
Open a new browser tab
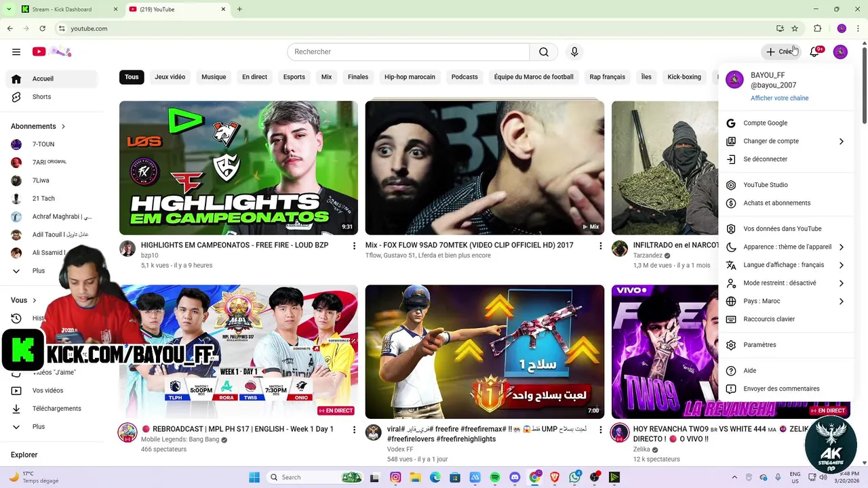(239, 9)
